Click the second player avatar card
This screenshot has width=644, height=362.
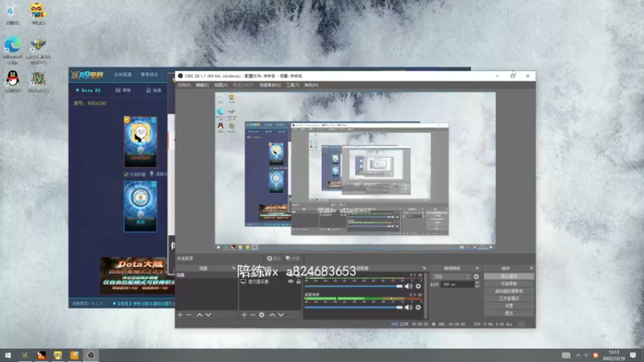click(x=140, y=207)
